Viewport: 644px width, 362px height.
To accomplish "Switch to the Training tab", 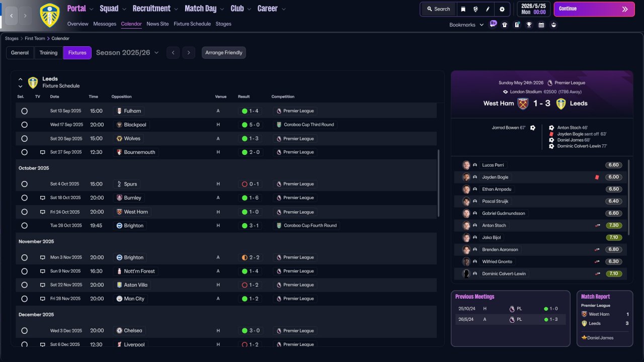I will [x=49, y=53].
